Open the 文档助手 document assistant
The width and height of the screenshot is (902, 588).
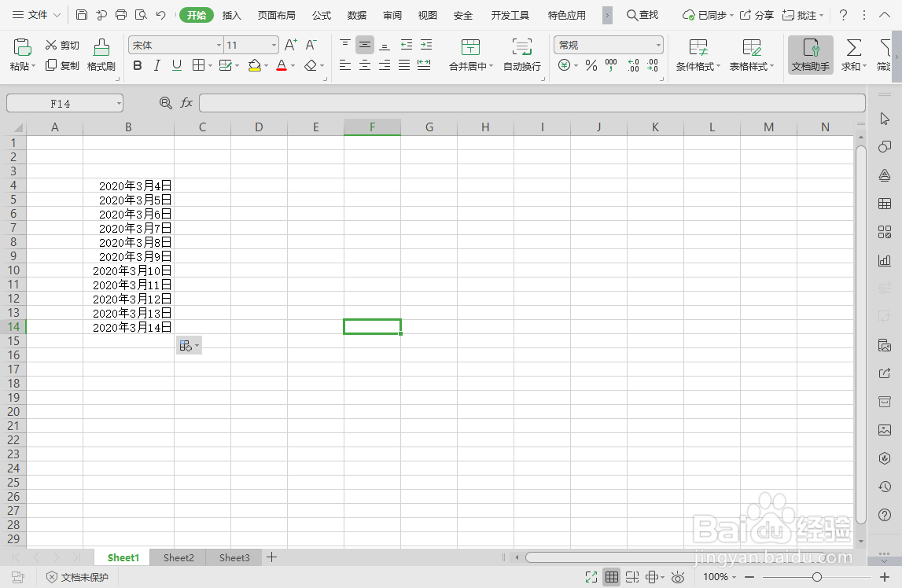pyautogui.click(x=811, y=55)
